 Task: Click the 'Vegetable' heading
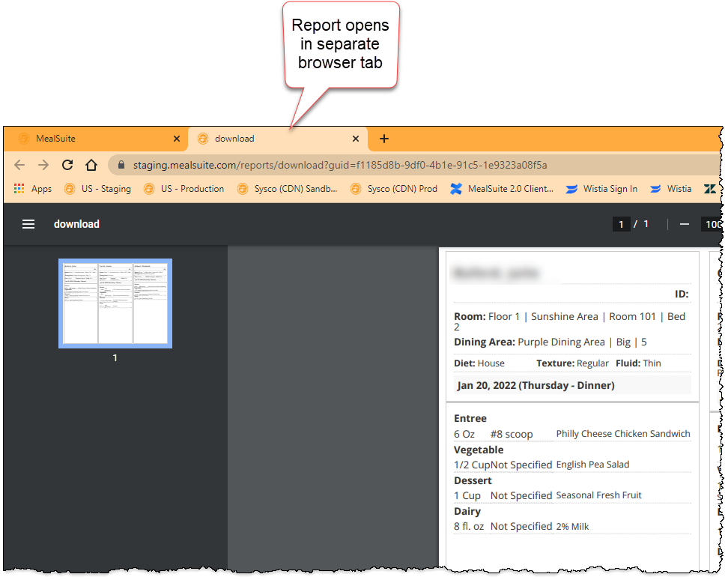pos(479,450)
